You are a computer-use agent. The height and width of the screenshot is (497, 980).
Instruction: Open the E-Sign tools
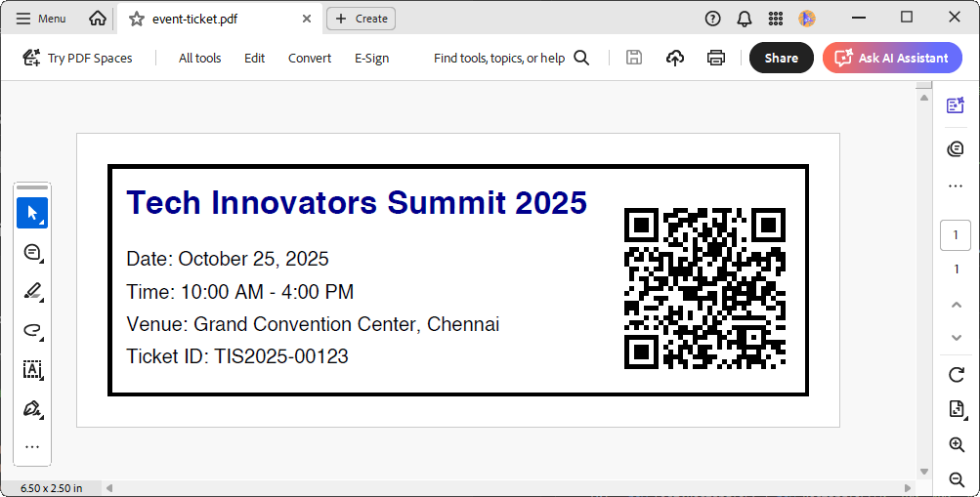pyautogui.click(x=372, y=58)
